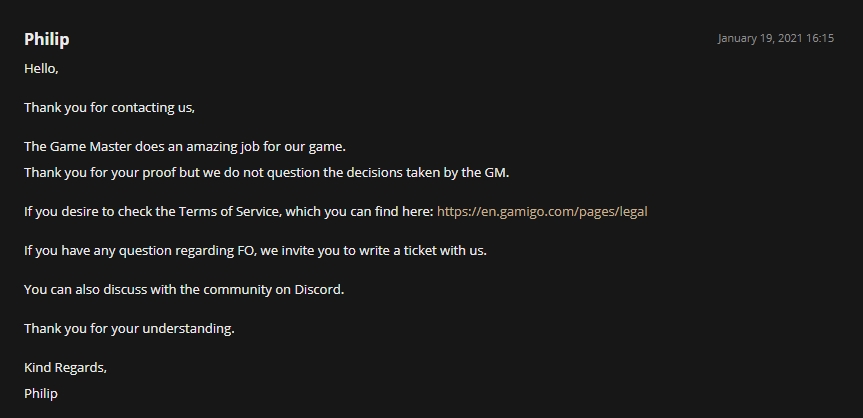Open the gamigo legal pages link
The width and height of the screenshot is (863, 418).
click(542, 211)
